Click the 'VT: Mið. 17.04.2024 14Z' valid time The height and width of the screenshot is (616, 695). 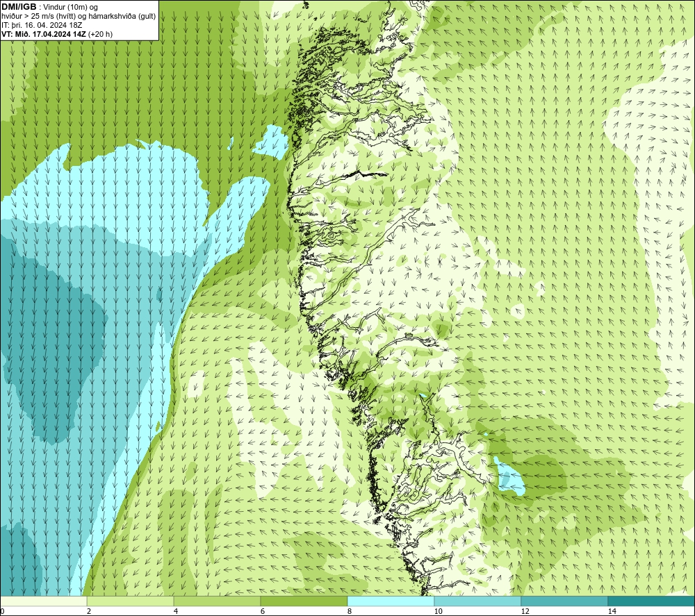(x=44, y=34)
